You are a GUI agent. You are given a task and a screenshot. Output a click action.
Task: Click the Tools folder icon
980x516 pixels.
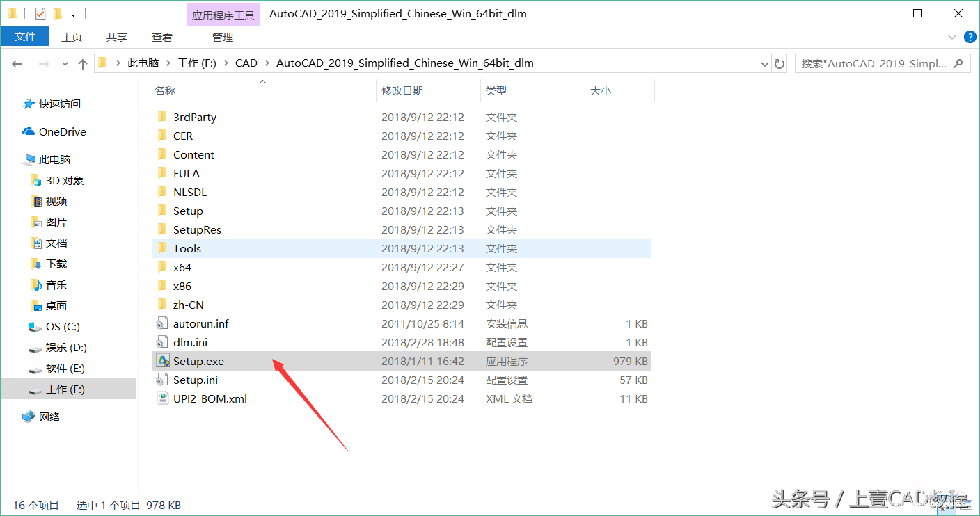click(162, 248)
